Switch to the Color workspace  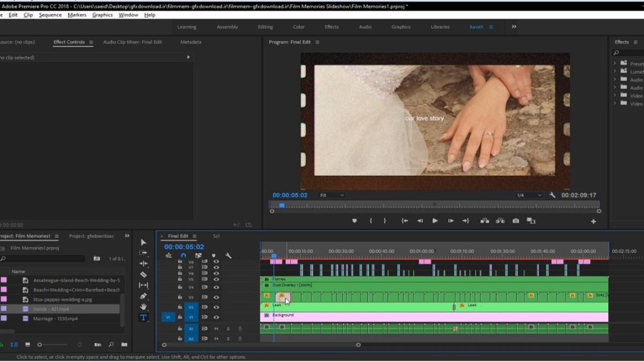coord(299,27)
